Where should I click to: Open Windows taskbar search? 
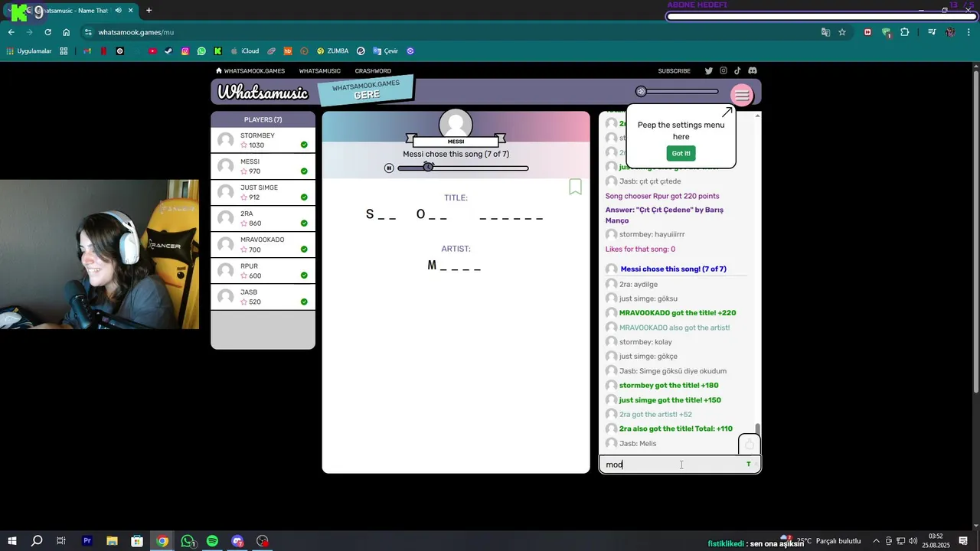coord(36,541)
